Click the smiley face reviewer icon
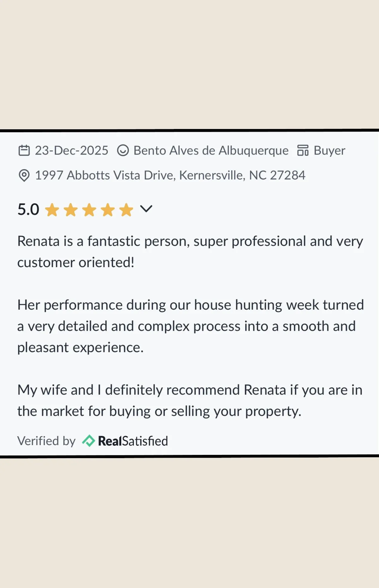 click(x=123, y=150)
